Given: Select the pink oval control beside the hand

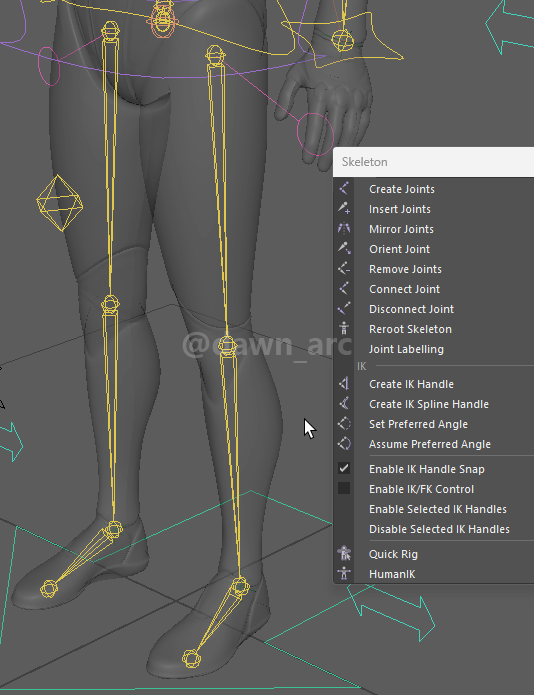Looking at the screenshot, I should pyautogui.click(x=315, y=134).
